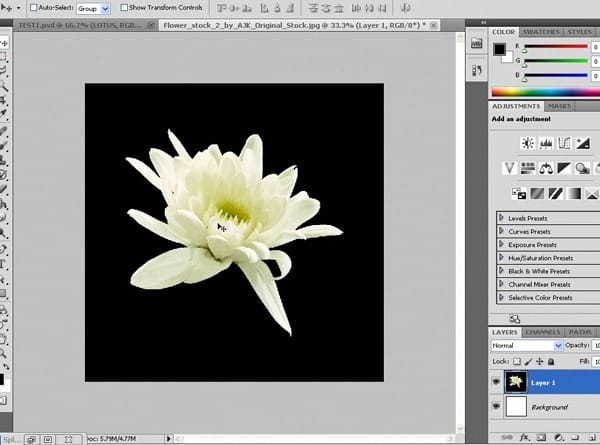The height and width of the screenshot is (445, 600).
Task: Distribute top edges in options bar
Action: (x=314, y=8)
